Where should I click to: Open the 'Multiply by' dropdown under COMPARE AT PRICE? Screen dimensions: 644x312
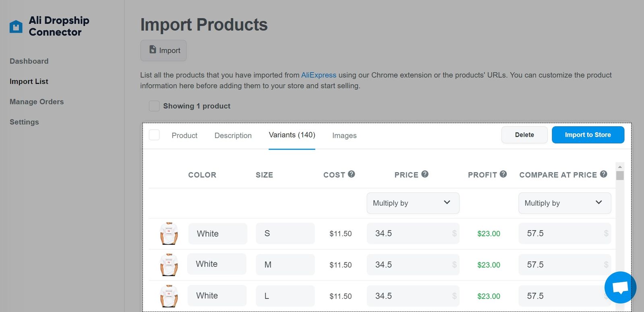pos(564,203)
